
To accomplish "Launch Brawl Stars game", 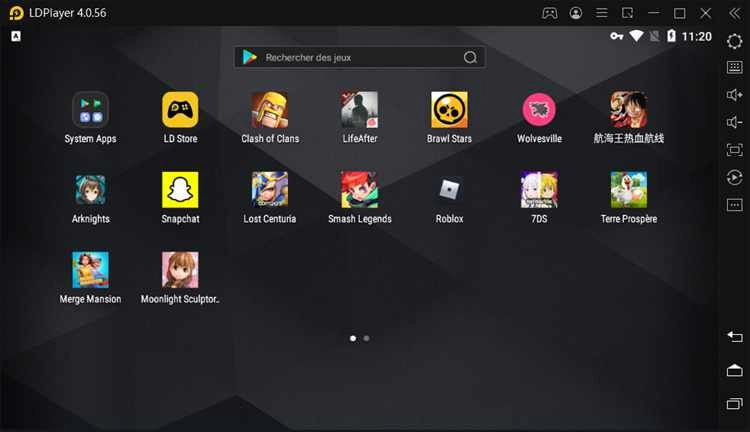I will pos(449,110).
